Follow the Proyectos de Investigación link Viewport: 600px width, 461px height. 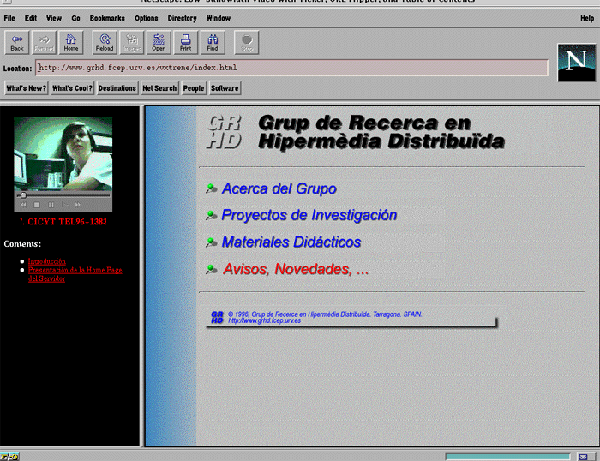tap(309, 215)
